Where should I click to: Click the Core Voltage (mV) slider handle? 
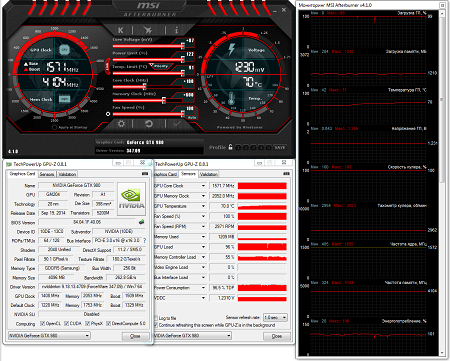[x=183, y=46]
